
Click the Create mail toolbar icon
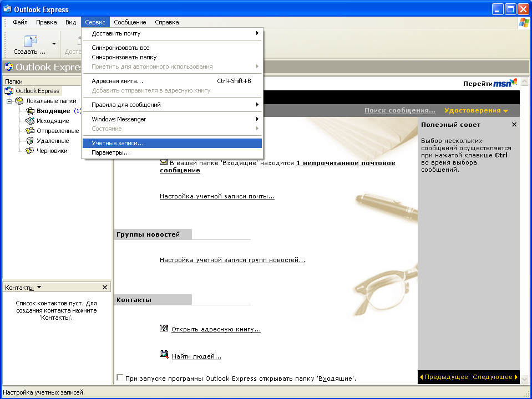point(30,41)
